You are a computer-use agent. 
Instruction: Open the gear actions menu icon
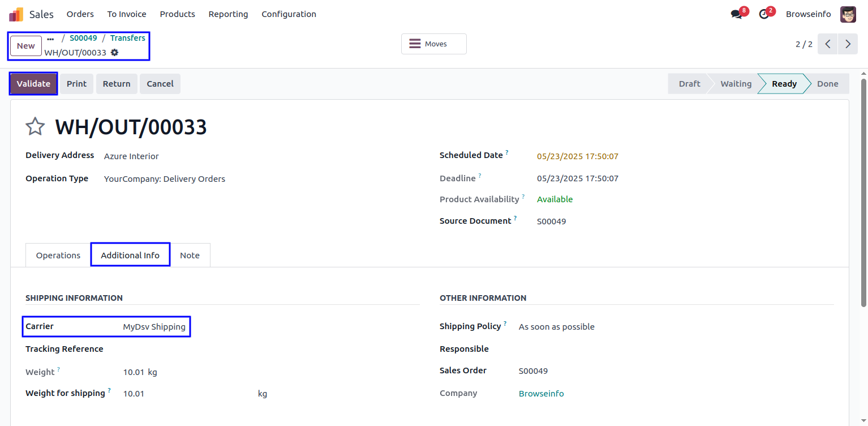[115, 53]
